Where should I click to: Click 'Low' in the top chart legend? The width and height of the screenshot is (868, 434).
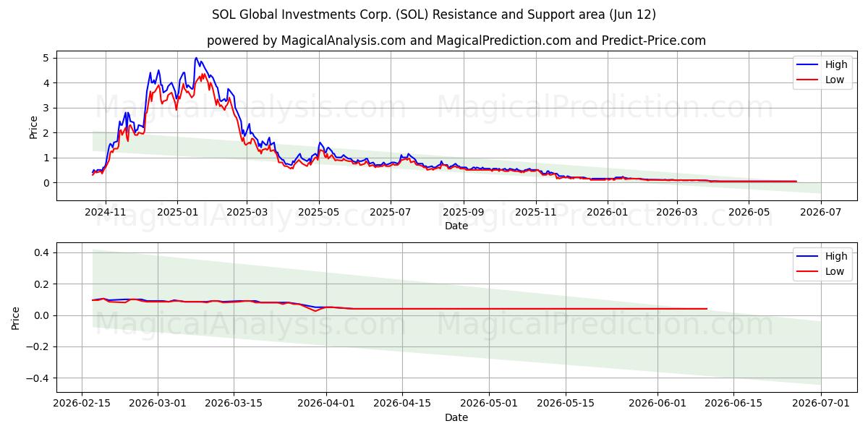(835, 80)
